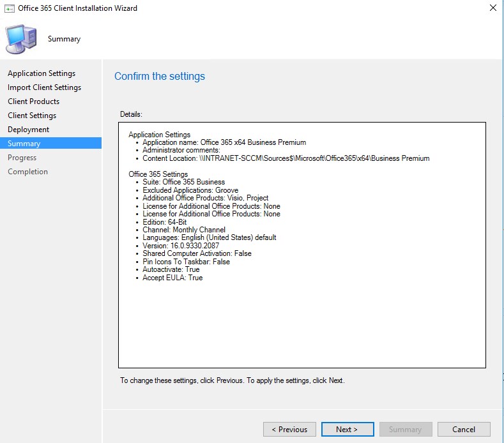Click 'Accept EULA: True' line
This screenshot has width=504, height=443.
(172, 278)
